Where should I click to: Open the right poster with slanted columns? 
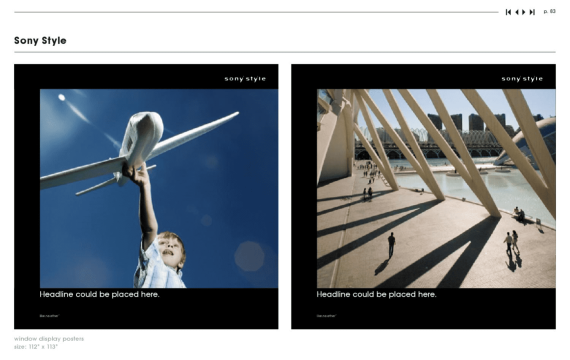click(x=423, y=197)
